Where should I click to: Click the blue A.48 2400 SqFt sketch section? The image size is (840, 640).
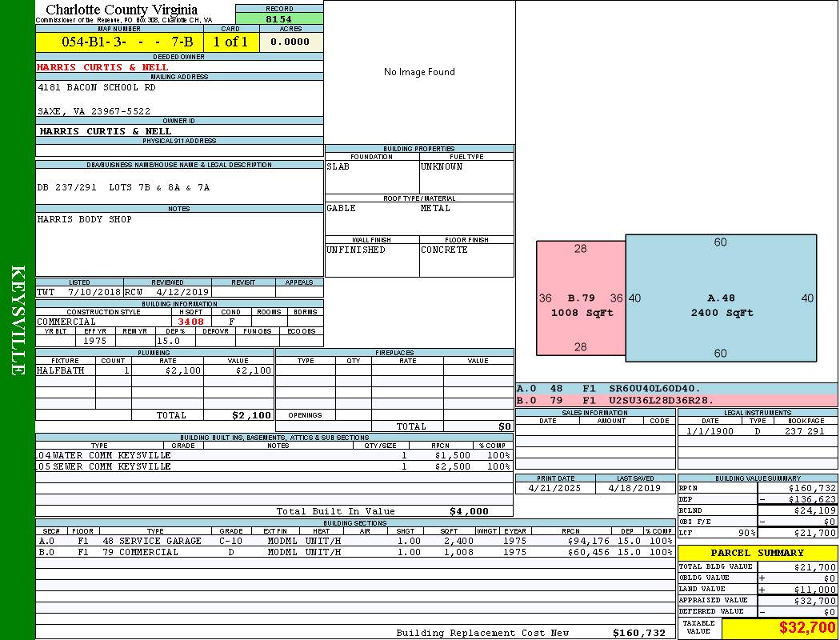[x=721, y=305]
